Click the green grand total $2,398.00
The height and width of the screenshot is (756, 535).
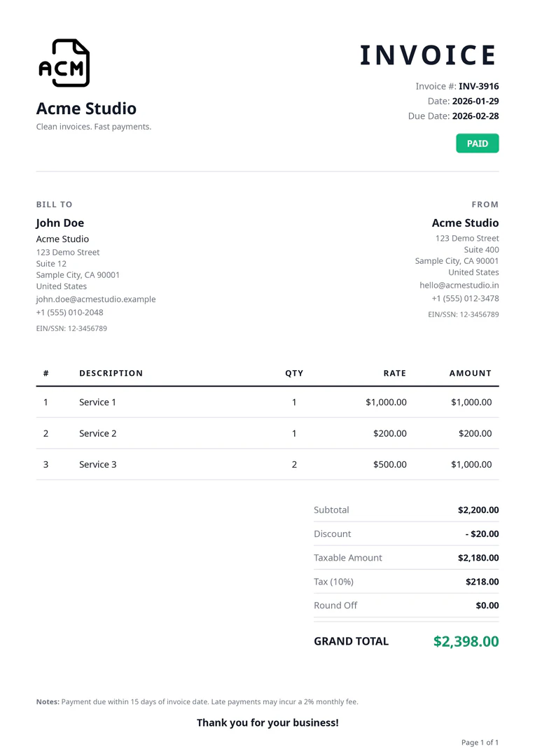point(466,641)
